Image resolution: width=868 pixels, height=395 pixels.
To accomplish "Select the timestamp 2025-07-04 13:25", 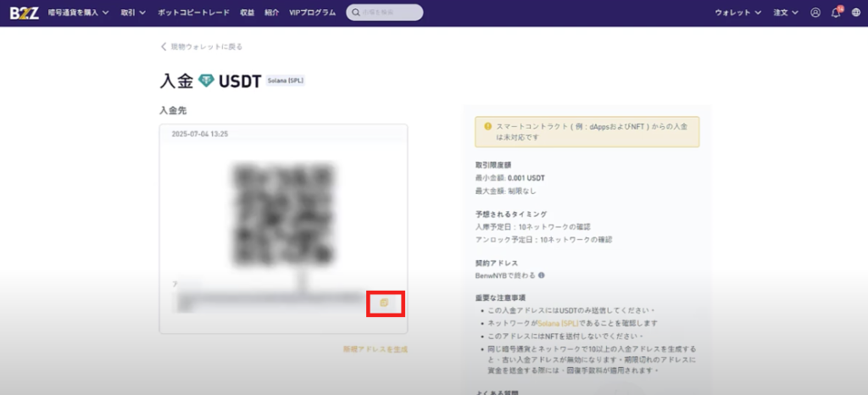I will (x=200, y=134).
